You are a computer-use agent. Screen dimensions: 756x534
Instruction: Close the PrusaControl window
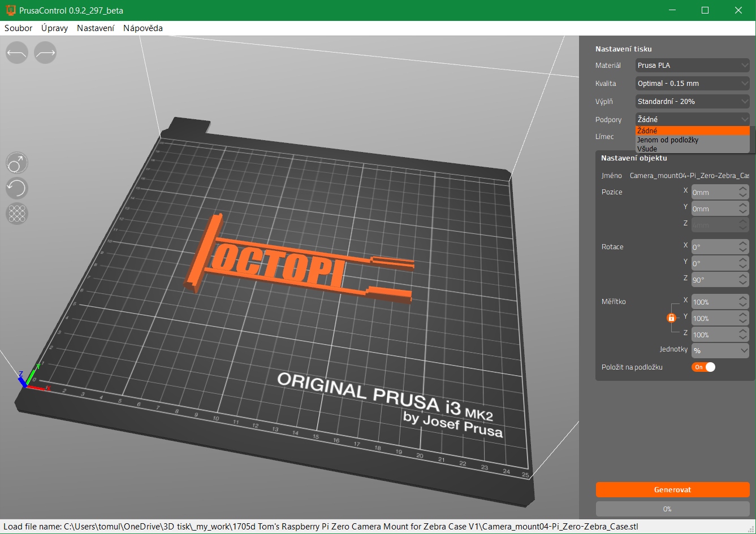[x=738, y=10]
